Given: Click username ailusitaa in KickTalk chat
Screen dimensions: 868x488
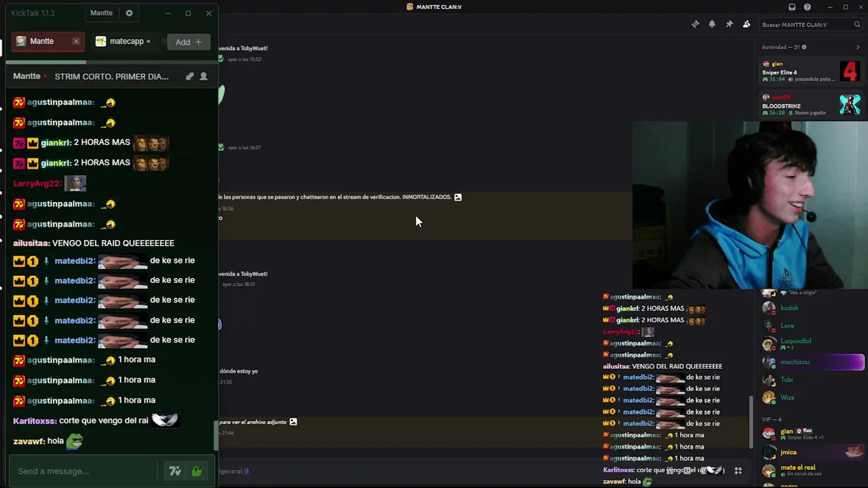Looking at the screenshot, I should [x=31, y=243].
